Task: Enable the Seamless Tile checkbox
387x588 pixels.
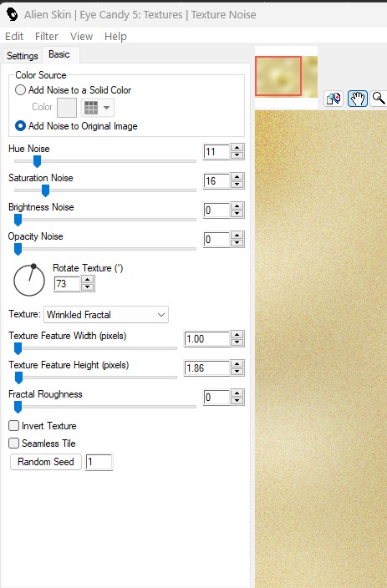Action: click(14, 444)
